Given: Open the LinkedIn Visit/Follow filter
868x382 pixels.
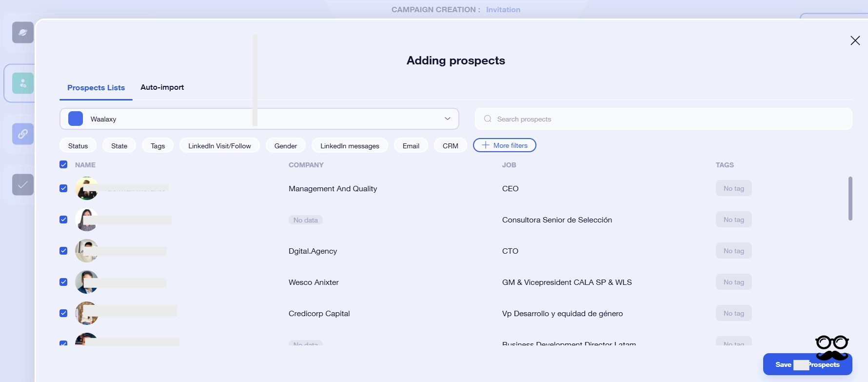Looking at the screenshot, I should point(219,146).
